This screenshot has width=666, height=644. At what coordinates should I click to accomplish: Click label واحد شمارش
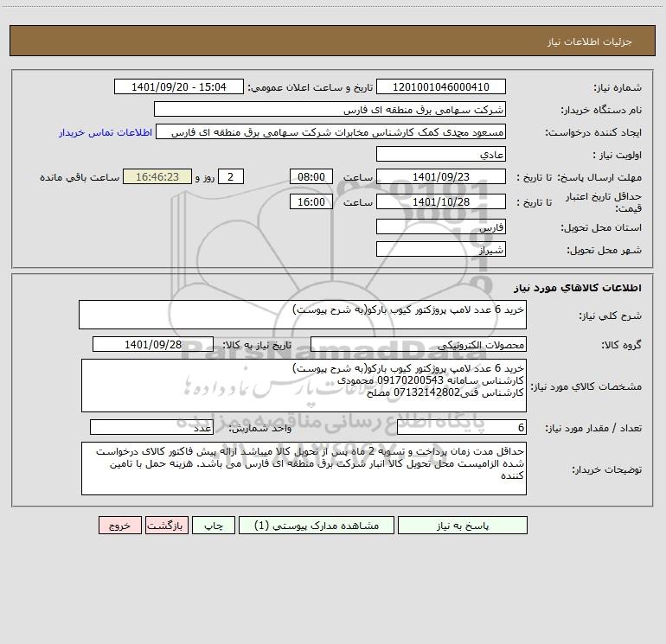260,429
